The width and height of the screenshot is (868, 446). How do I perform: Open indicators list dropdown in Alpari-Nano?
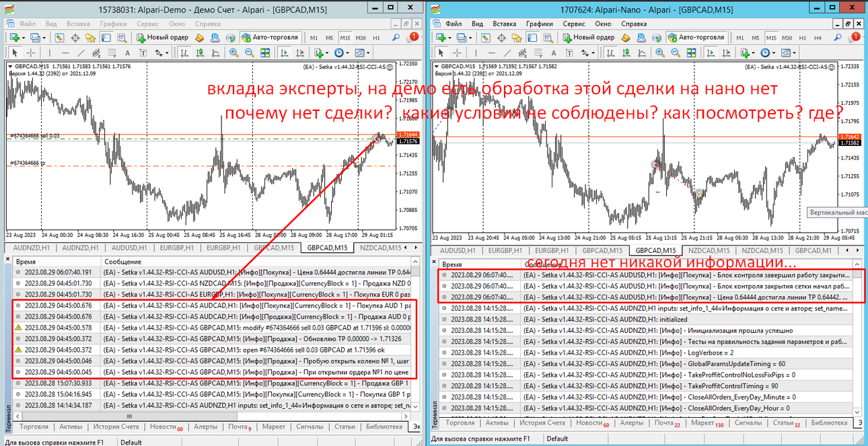pyautogui.click(x=753, y=52)
